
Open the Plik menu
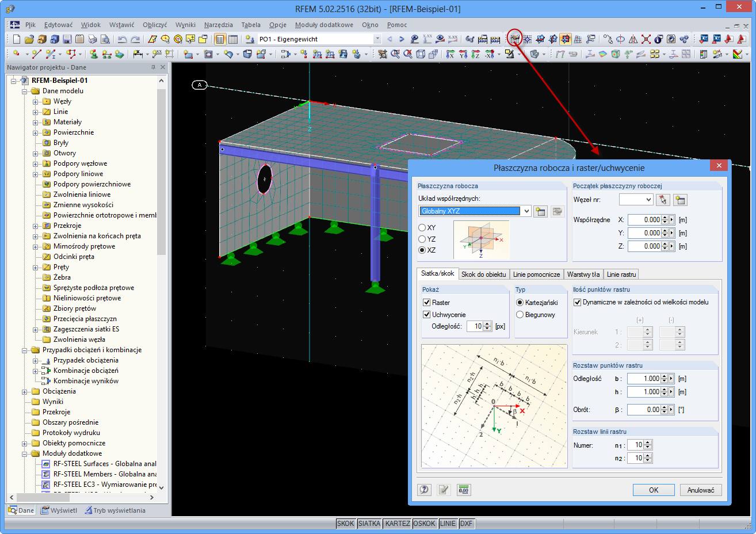[x=30, y=25]
